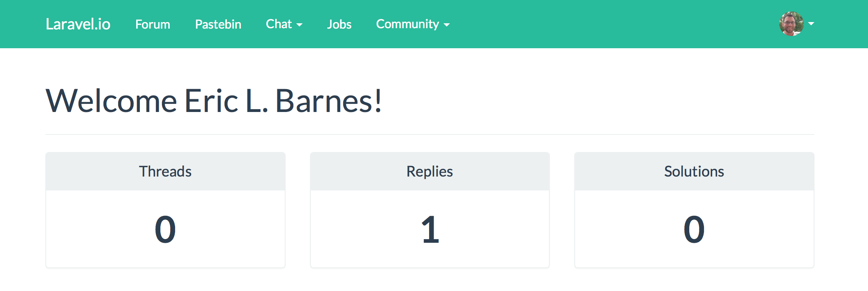Click the caret next to Community
Screen dimensions: 868x291
pyautogui.click(x=447, y=25)
